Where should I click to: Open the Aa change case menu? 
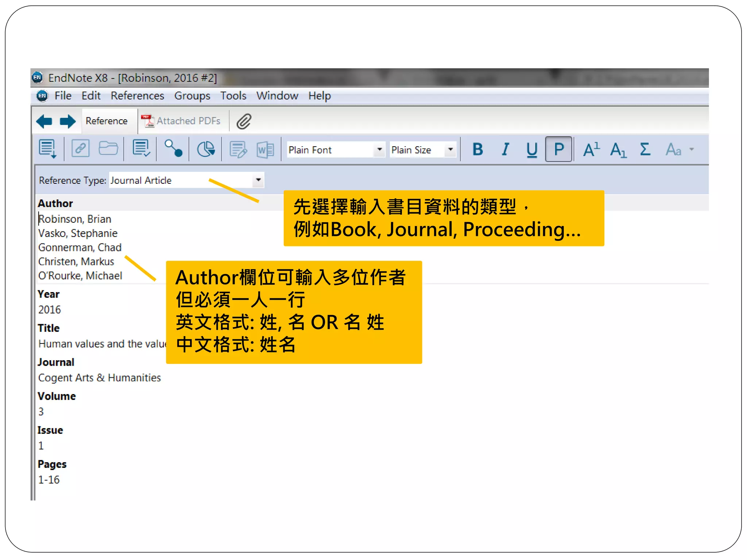pos(680,149)
